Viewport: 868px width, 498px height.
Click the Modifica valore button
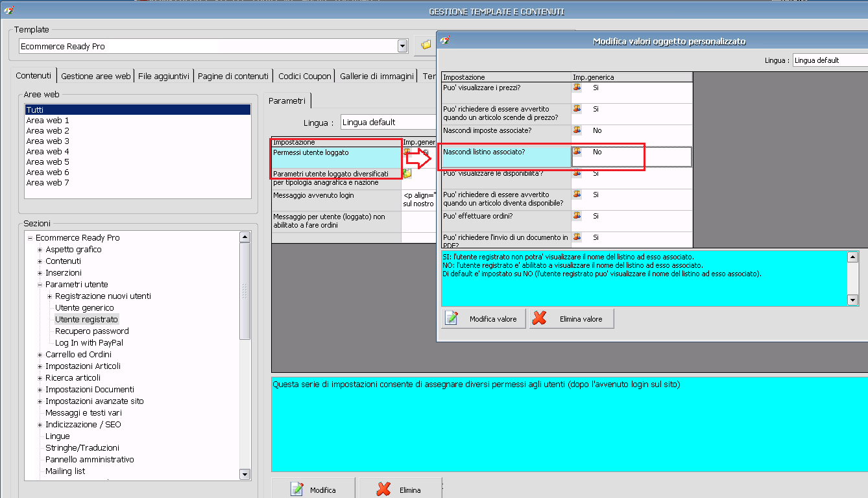[484, 319]
